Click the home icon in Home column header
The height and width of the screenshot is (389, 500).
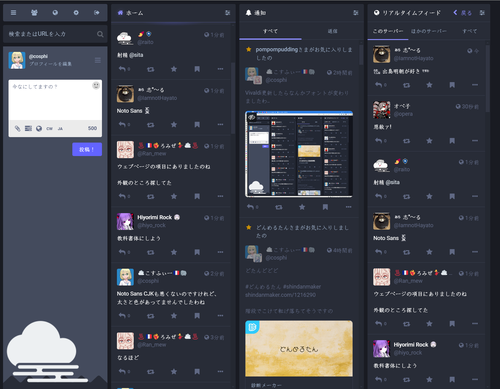pos(120,13)
